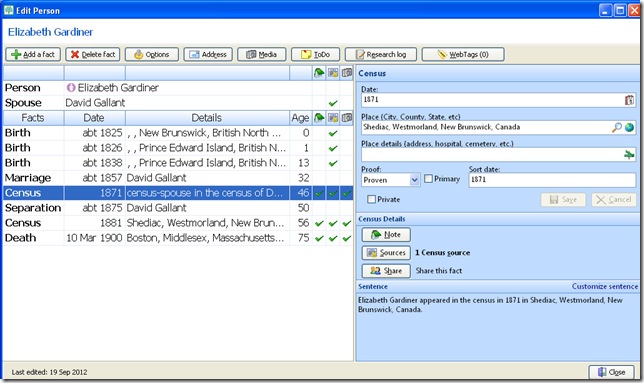Open the Options button
This screenshot has height=383, width=644.
[x=152, y=54]
